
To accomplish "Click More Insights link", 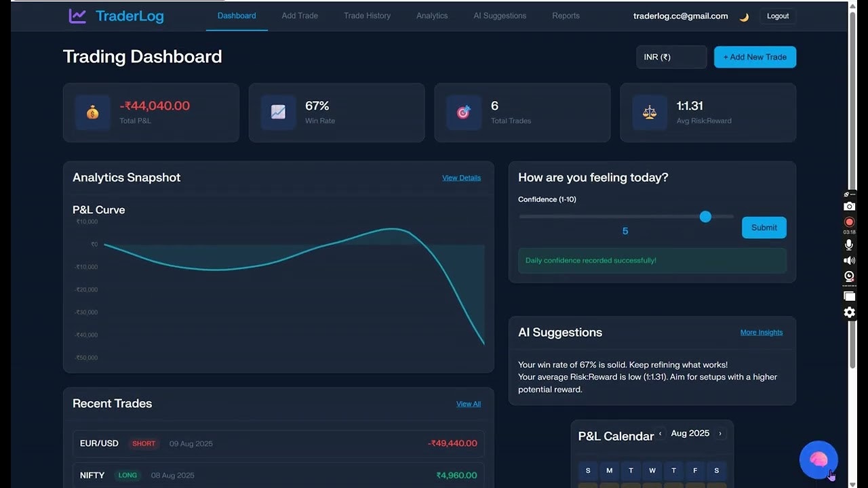I will (762, 332).
